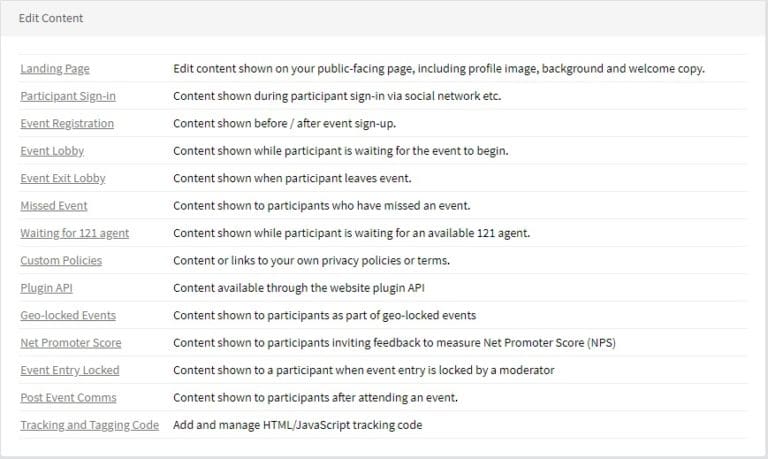The image size is (768, 459).
Task: Open the Plugin API link
Action: pyautogui.click(x=47, y=288)
